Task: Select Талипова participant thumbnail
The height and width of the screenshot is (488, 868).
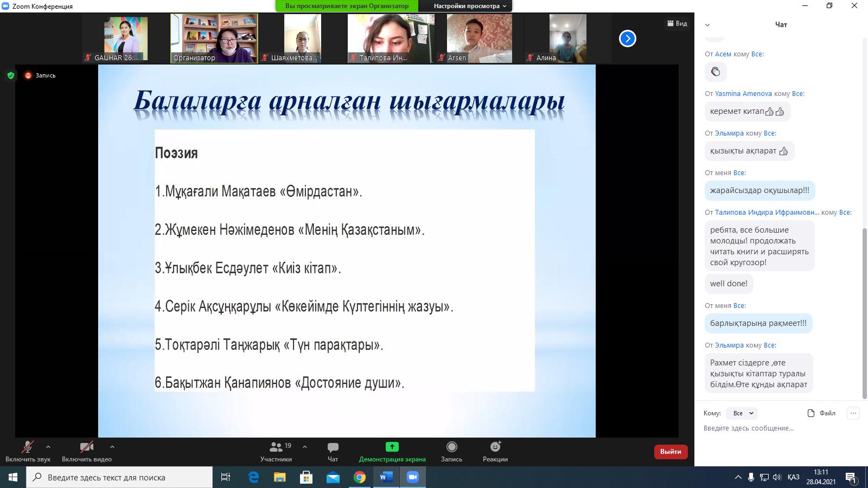Action: (x=391, y=38)
